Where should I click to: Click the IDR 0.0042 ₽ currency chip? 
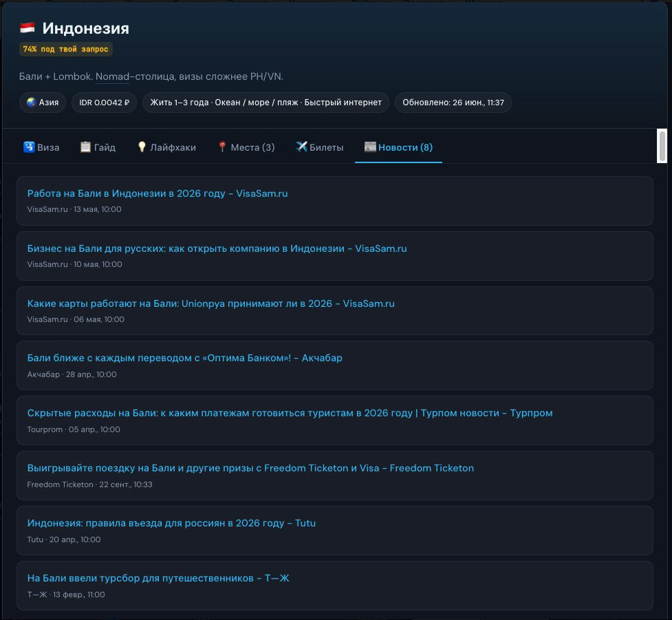(x=104, y=103)
